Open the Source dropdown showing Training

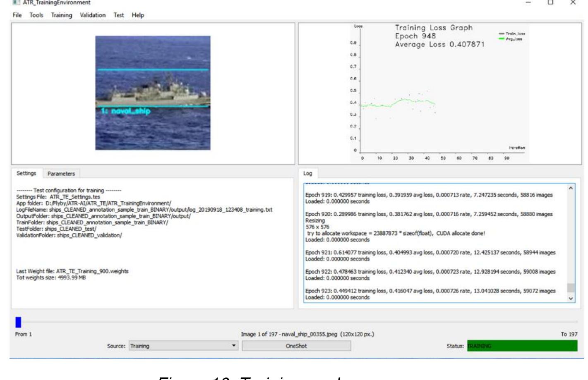(x=183, y=346)
